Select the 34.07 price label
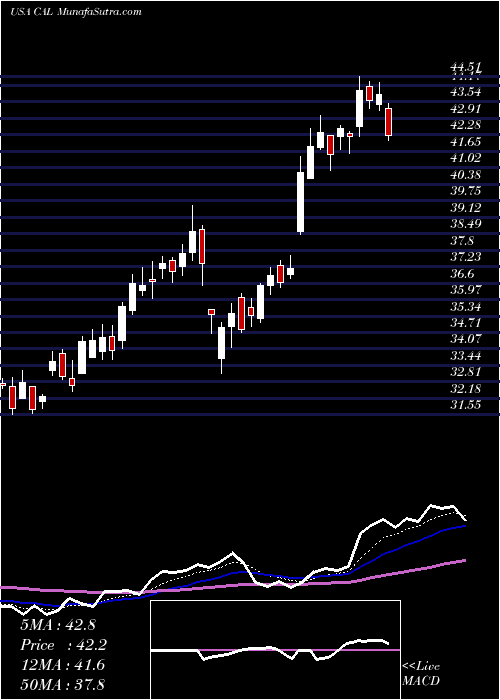Image resolution: width=500 pixels, height=700 pixels. (467, 340)
